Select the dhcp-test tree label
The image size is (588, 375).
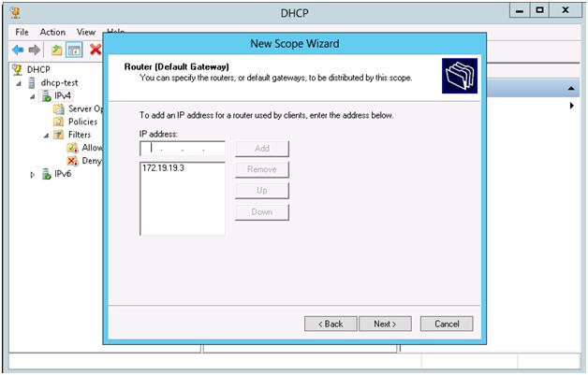tap(59, 83)
